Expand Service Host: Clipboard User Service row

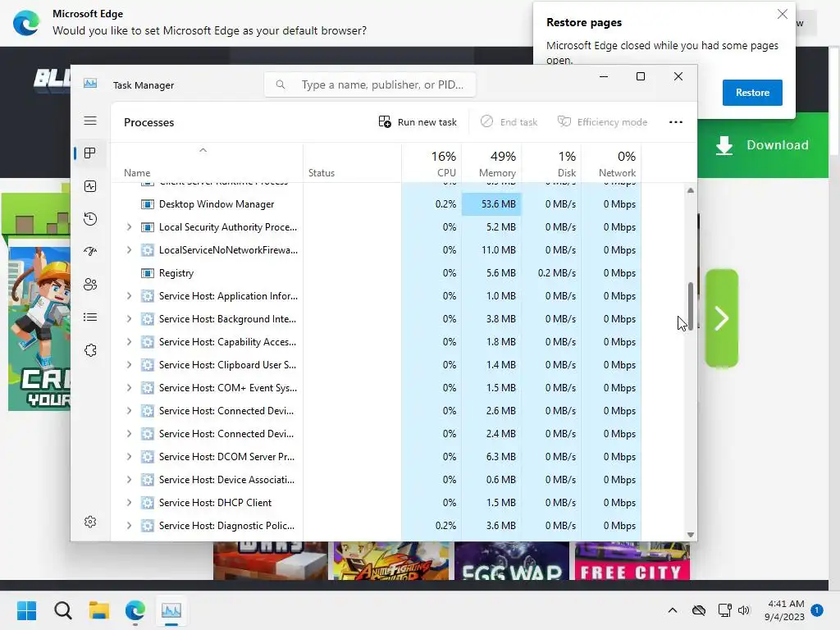tap(129, 365)
